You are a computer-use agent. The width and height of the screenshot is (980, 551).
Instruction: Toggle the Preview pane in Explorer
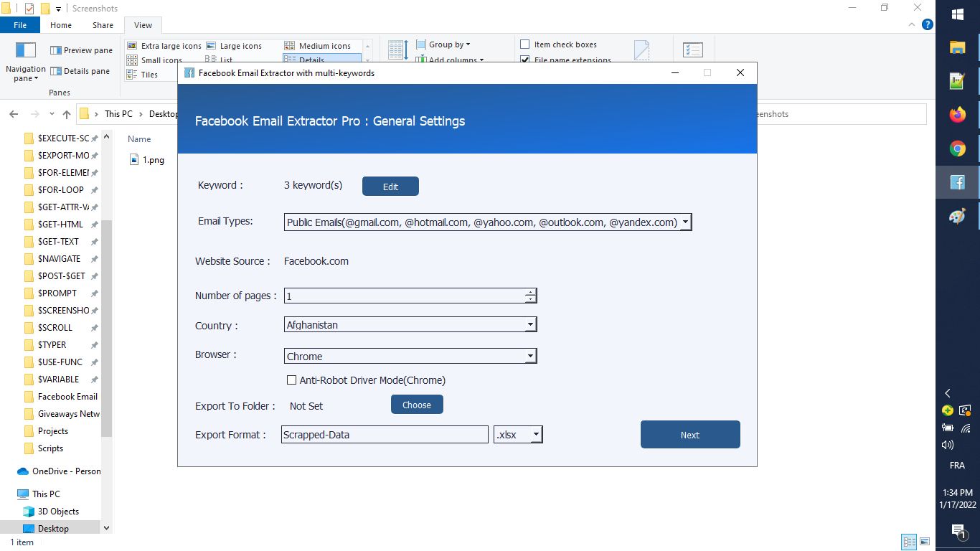click(81, 50)
